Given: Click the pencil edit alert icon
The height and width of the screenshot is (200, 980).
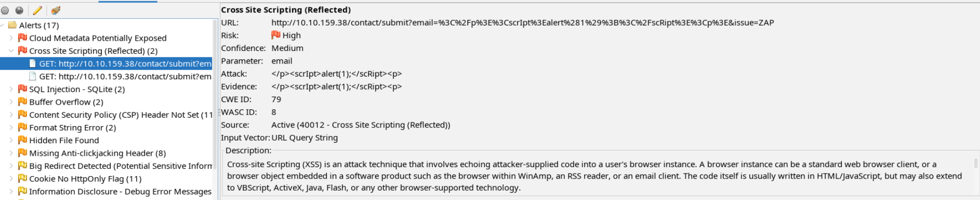Looking at the screenshot, I should [x=37, y=10].
